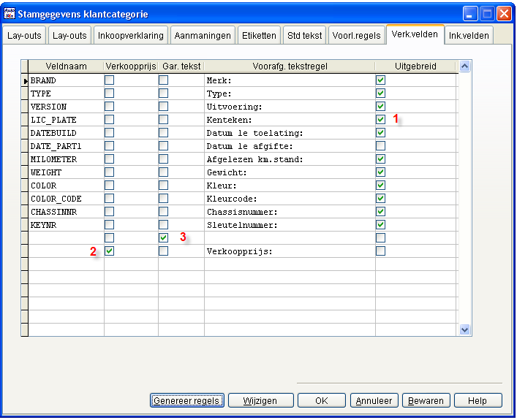Toggle Verkoopprijs checkbox for the BRAND row
The width and height of the screenshot is (517, 420).
click(x=109, y=80)
